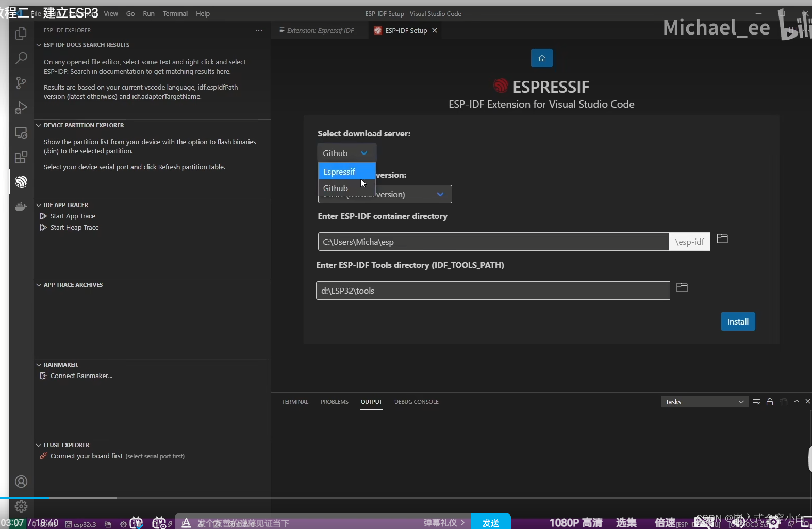Image resolution: width=812 pixels, height=529 pixels.
Task: Open the Go menu
Action: coord(130,13)
